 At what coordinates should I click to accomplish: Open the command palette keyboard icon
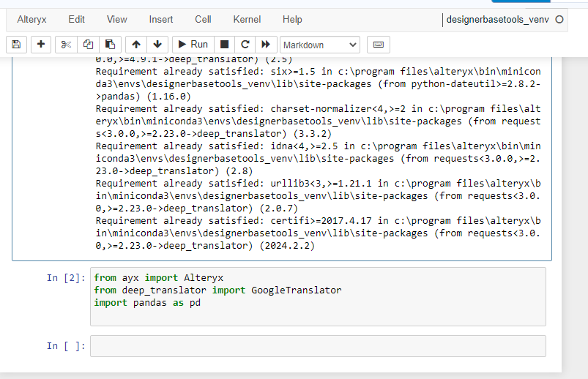379,45
